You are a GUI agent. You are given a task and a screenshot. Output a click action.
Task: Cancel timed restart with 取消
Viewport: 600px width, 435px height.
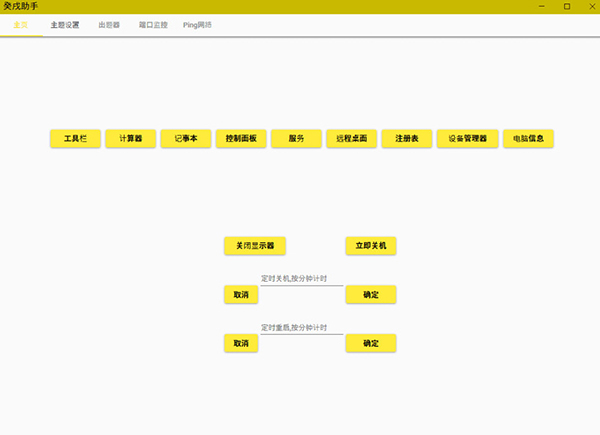pos(241,344)
